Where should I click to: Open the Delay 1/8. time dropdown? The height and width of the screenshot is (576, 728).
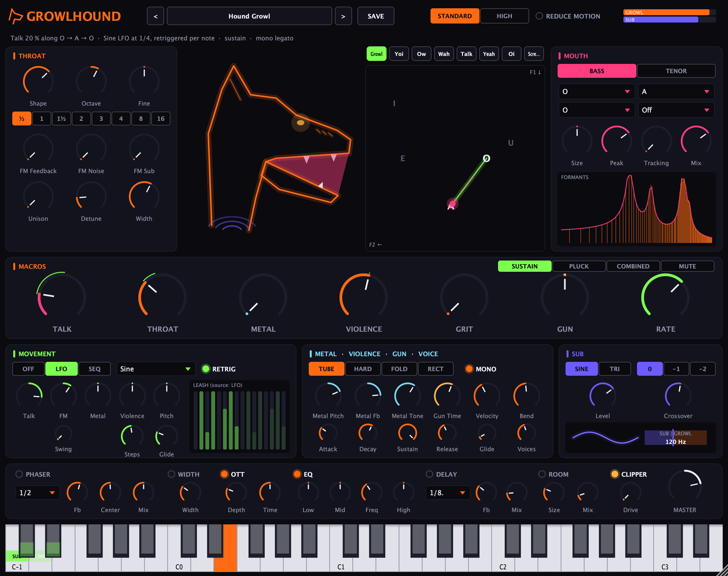tap(448, 493)
